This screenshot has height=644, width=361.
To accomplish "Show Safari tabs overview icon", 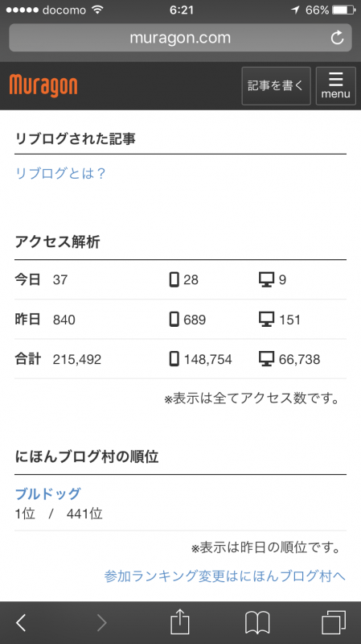I will [334, 622].
